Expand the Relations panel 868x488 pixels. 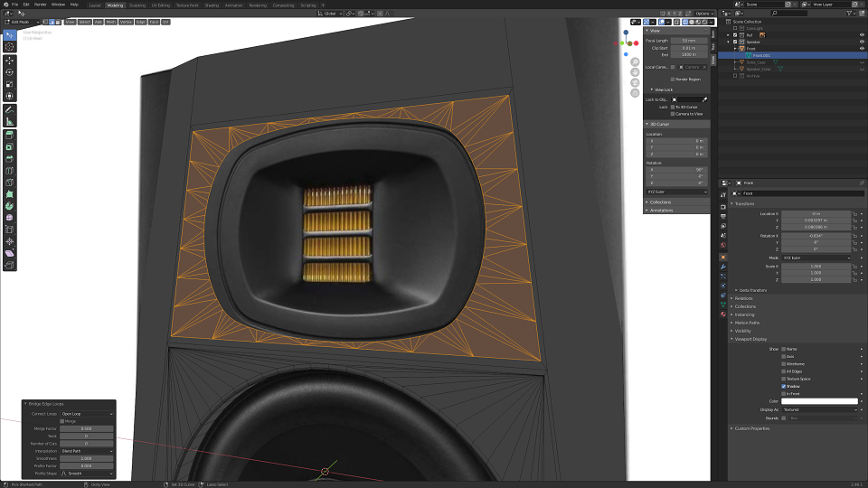(x=743, y=298)
